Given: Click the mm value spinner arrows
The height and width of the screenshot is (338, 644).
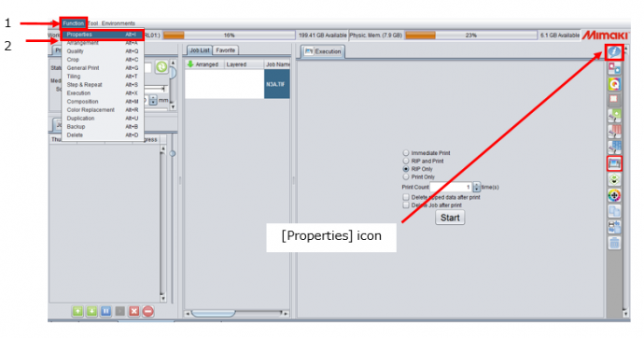Looking at the screenshot, I should [153, 100].
